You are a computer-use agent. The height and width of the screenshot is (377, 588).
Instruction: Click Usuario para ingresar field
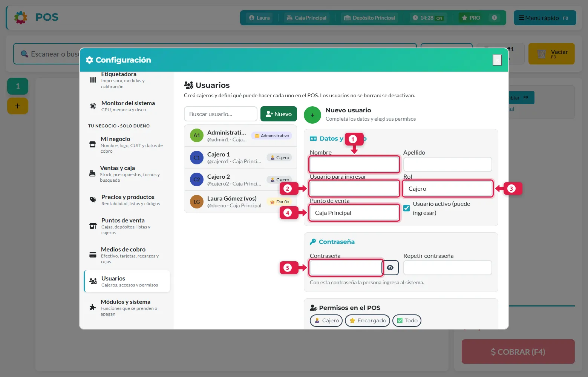(354, 188)
